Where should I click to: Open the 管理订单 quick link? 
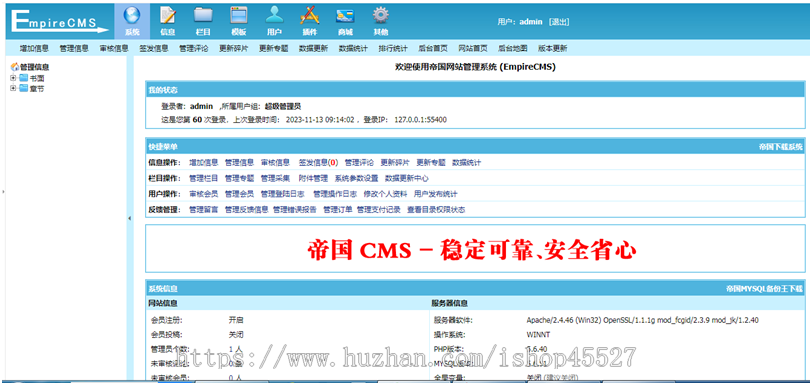(338, 210)
